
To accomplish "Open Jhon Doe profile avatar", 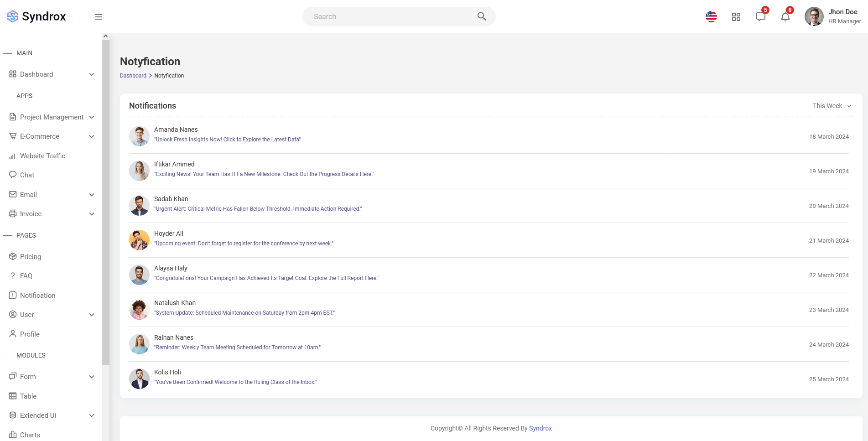I will (x=814, y=16).
